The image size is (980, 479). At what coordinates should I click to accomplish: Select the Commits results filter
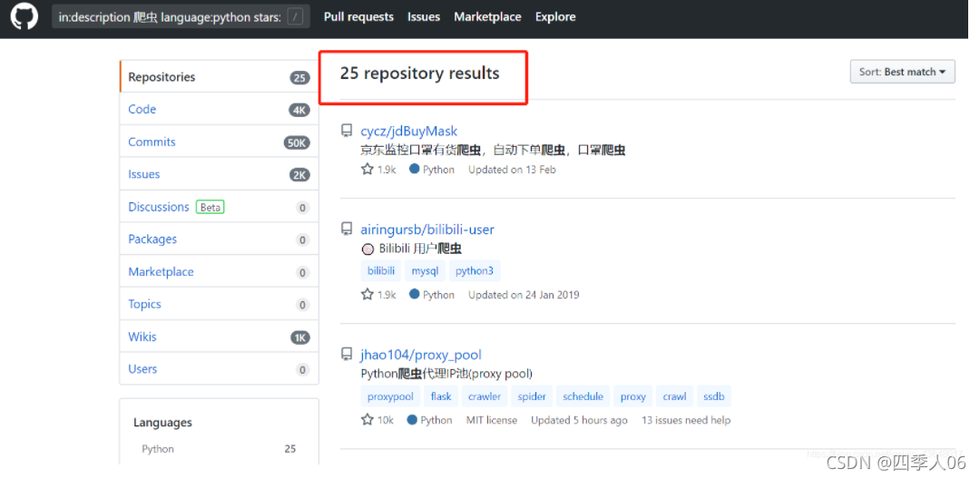coord(219,142)
